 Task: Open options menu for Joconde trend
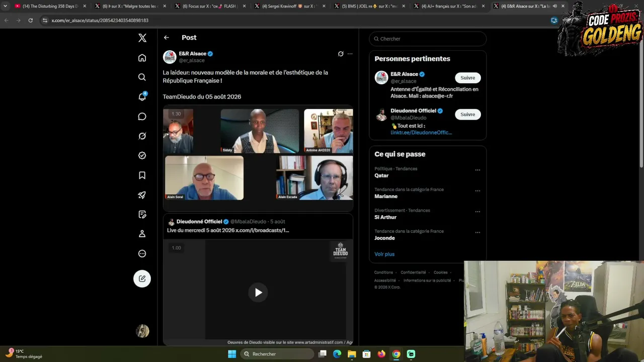(477, 233)
